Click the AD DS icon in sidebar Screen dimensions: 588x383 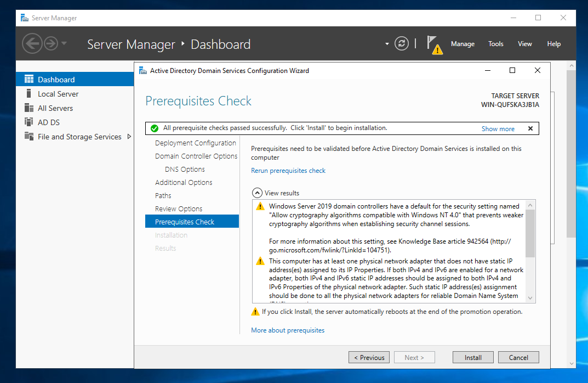[28, 122]
